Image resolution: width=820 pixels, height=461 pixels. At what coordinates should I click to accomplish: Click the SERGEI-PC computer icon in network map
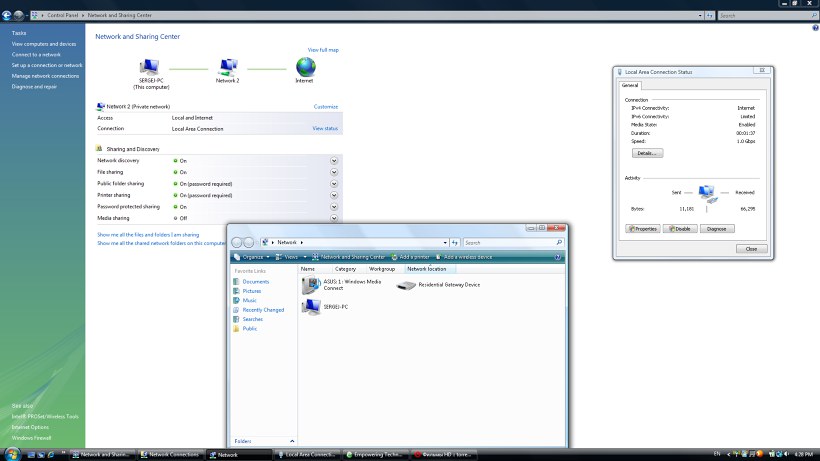(150, 67)
